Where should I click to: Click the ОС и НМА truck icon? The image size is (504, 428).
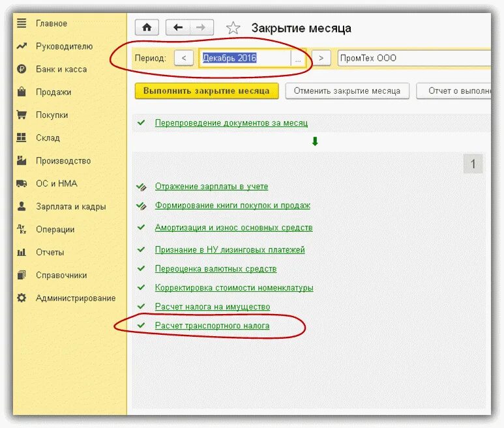point(22,183)
